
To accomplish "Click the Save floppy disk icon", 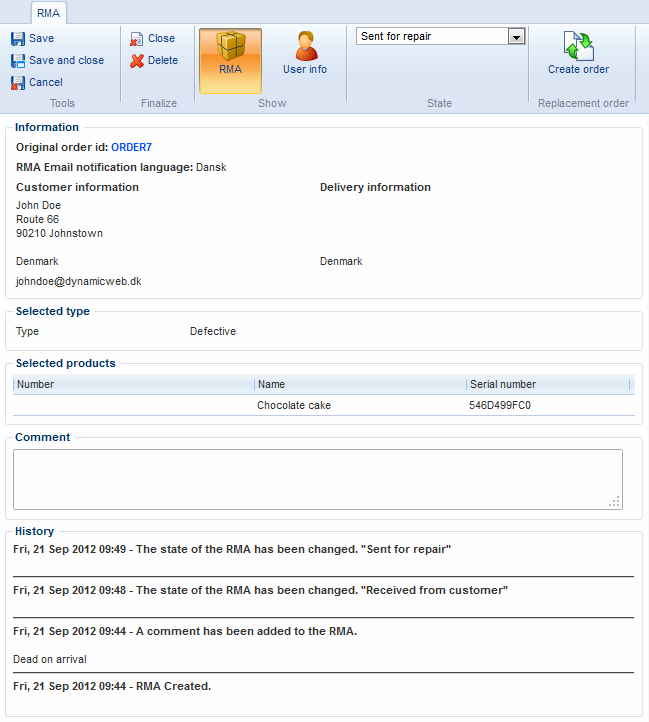I will [18, 39].
